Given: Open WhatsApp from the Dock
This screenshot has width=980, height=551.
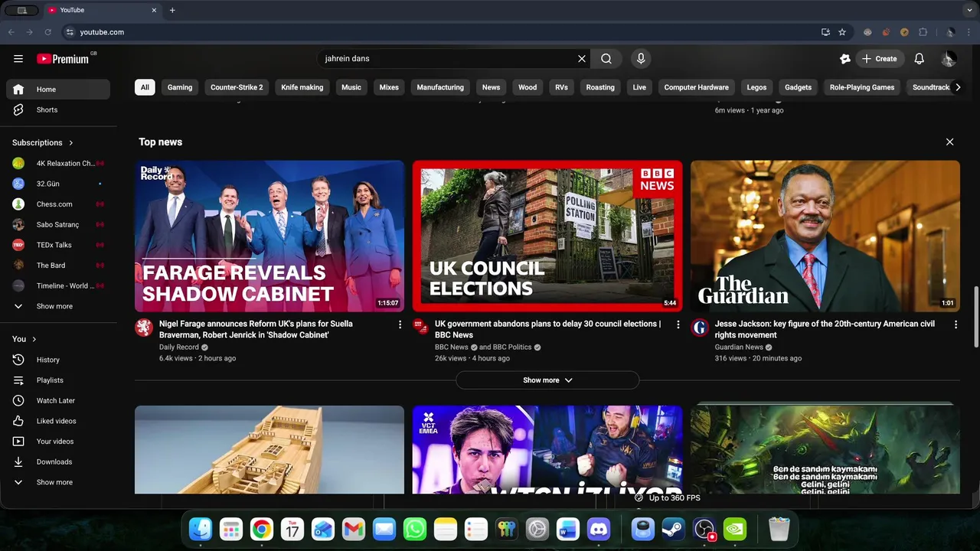Looking at the screenshot, I should pyautogui.click(x=415, y=529).
